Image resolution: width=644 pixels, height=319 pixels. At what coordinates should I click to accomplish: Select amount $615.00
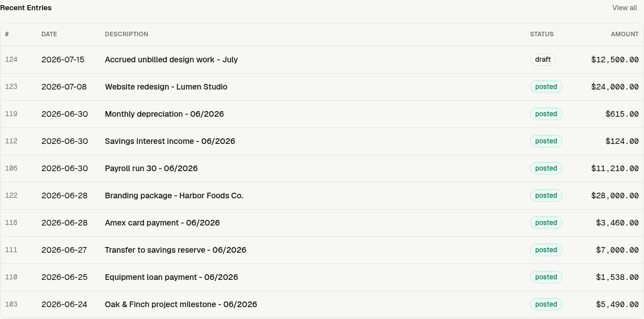(622, 114)
